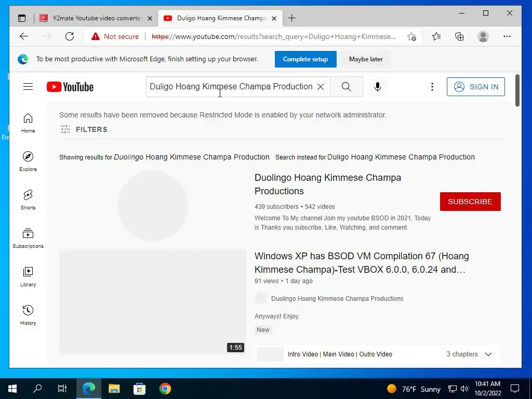Viewport: 532px width, 399px height.
Task: Click the '439 subscribers • 542 videos' text
Action: 295,207
